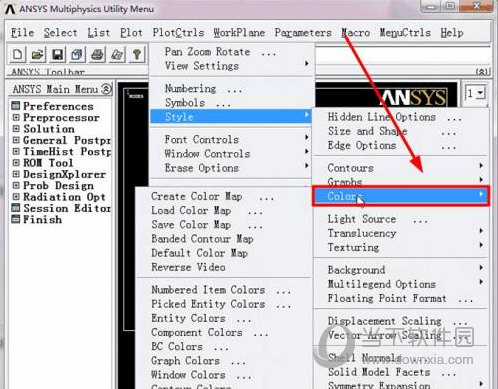Open the Font Controls submenu

tap(231, 139)
